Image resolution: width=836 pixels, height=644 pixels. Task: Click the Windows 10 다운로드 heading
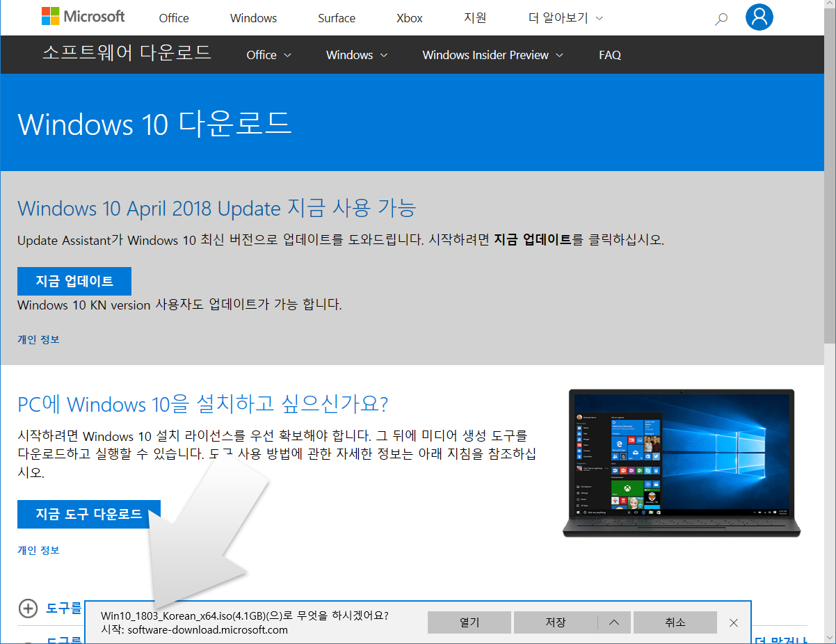click(x=155, y=124)
